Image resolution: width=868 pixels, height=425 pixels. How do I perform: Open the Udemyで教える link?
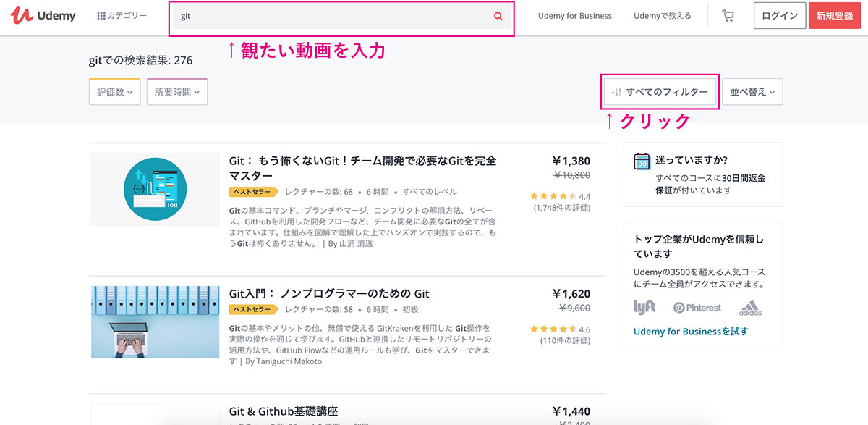click(662, 16)
